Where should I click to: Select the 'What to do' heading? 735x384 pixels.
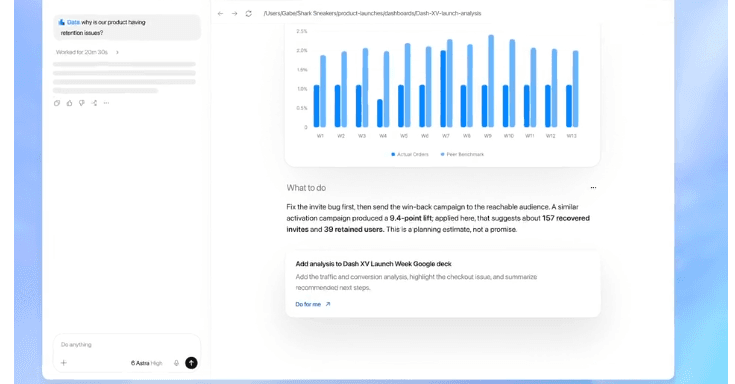pos(306,188)
